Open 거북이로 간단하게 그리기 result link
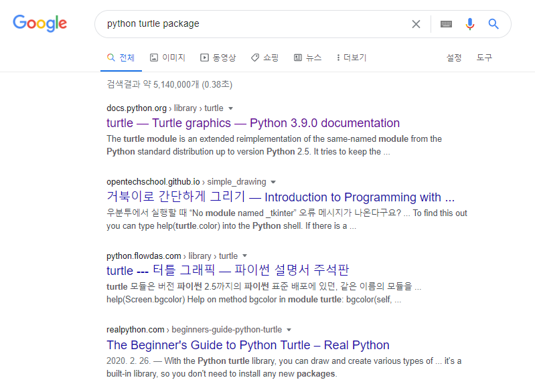Screen dimensions: 535x392 tap(281, 197)
